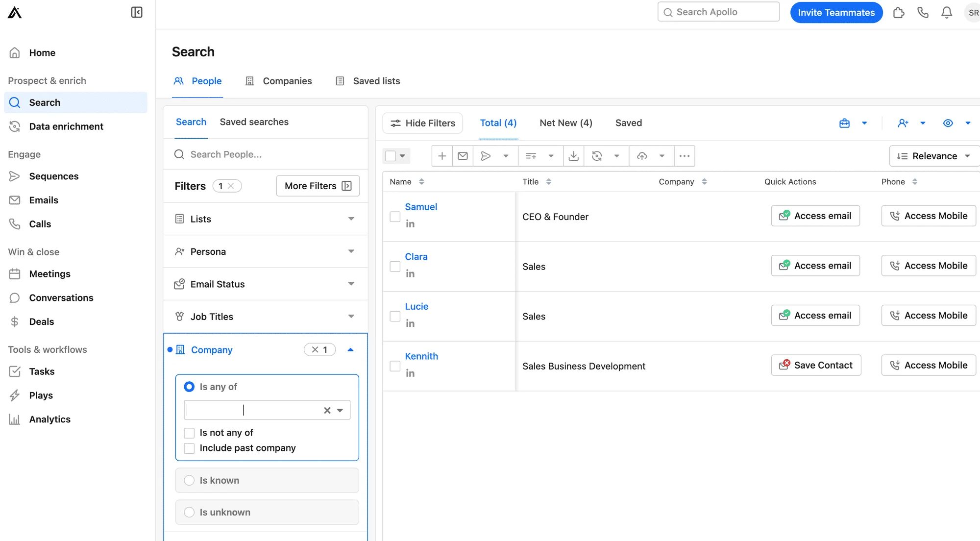Open Clara's LinkedIn icon
Viewport: 980px width, 541px height.
[410, 274]
